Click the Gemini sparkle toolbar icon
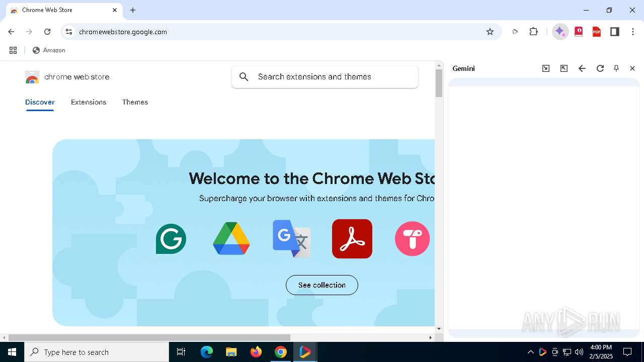 (560, 32)
